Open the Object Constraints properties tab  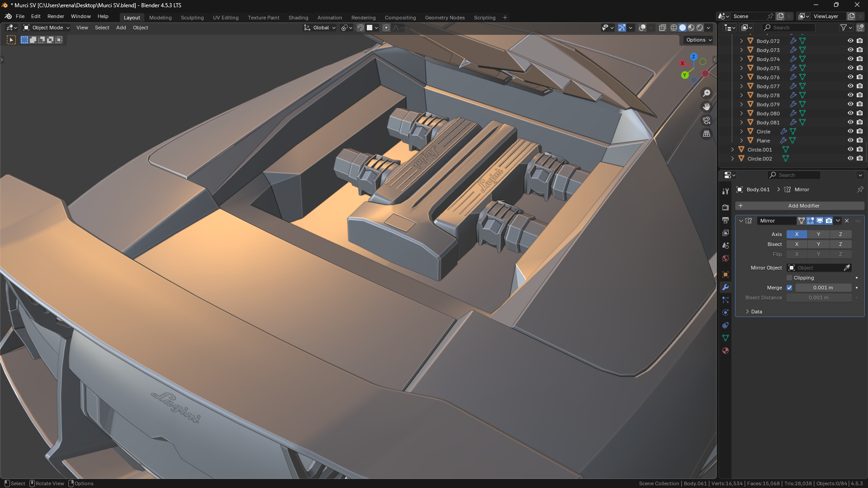726,325
